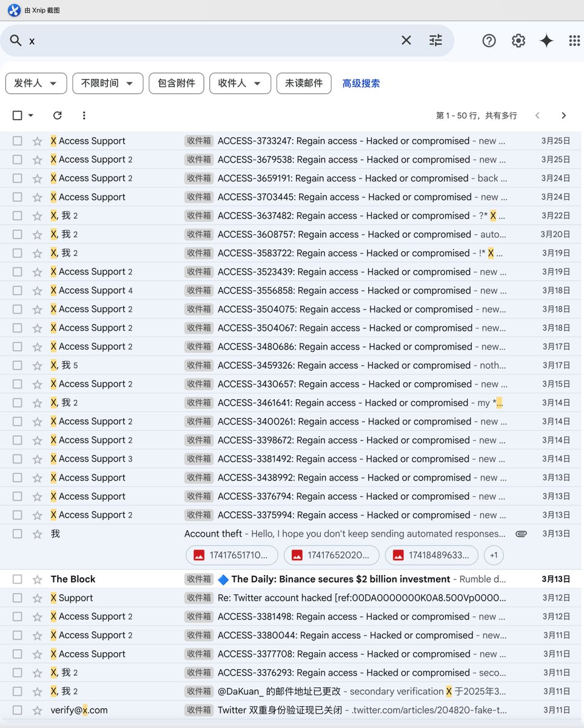Star the ACCESS-3733247 email
The image size is (584, 728).
click(x=38, y=141)
